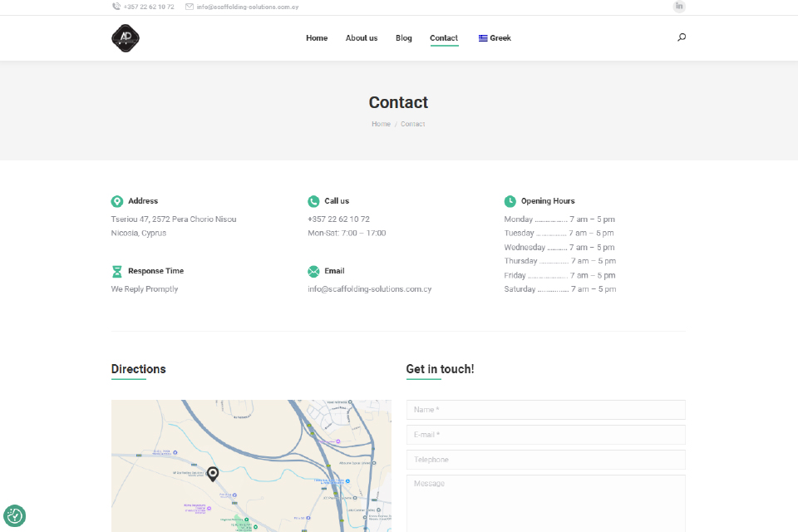The height and width of the screenshot is (532, 798).
Task: Click the AP company logo
Action: [126, 38]
